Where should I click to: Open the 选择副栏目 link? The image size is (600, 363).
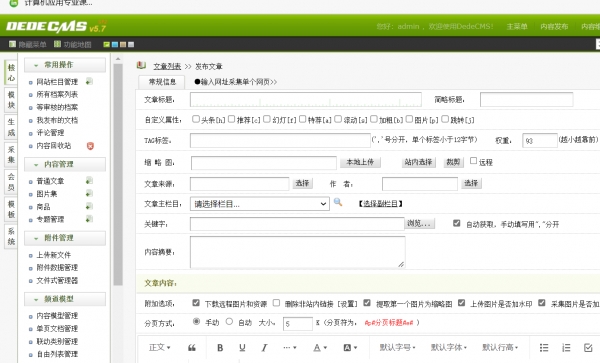[x=380, y=204]
